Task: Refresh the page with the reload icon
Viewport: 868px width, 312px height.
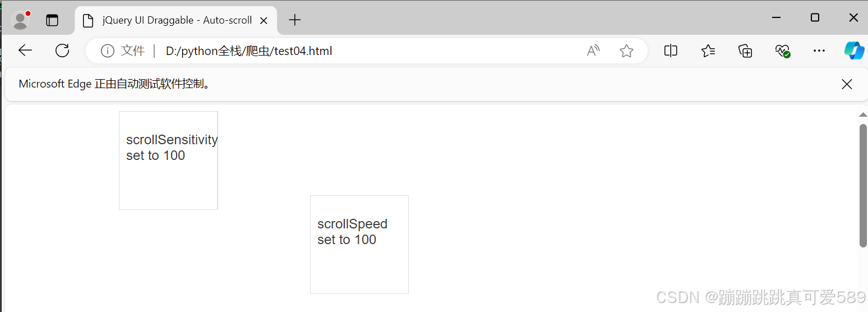Action: tap(62, 51)
